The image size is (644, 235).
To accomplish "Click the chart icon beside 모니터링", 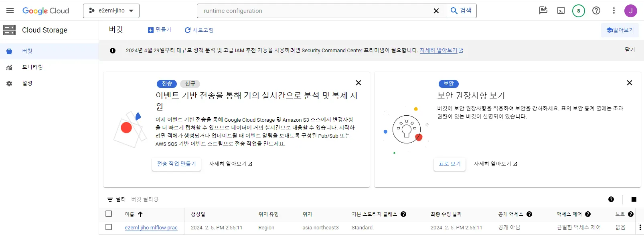I will click(9, 67).
